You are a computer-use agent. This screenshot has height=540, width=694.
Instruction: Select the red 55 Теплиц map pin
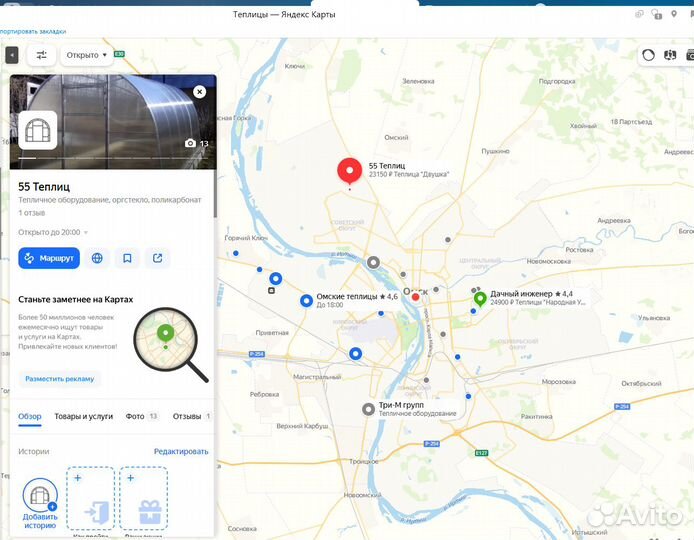pyautogui.click(x=349, y=171)
